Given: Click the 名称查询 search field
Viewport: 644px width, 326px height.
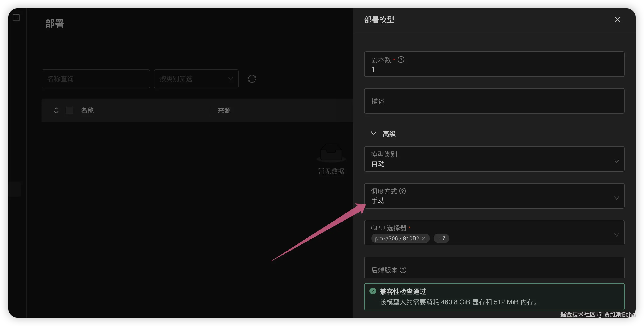Looking at the screenshot, I should [96, 79].
